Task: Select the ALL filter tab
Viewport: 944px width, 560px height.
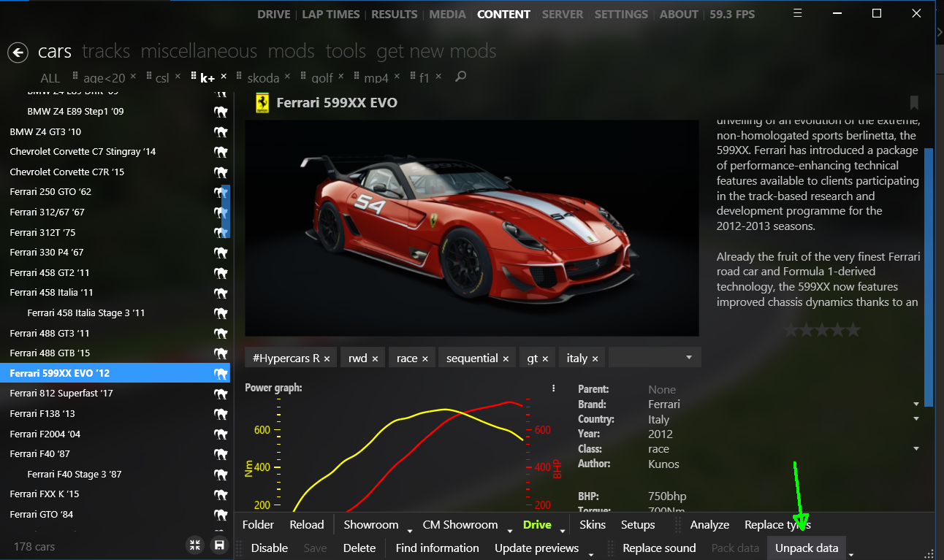Action: (50, 77)
